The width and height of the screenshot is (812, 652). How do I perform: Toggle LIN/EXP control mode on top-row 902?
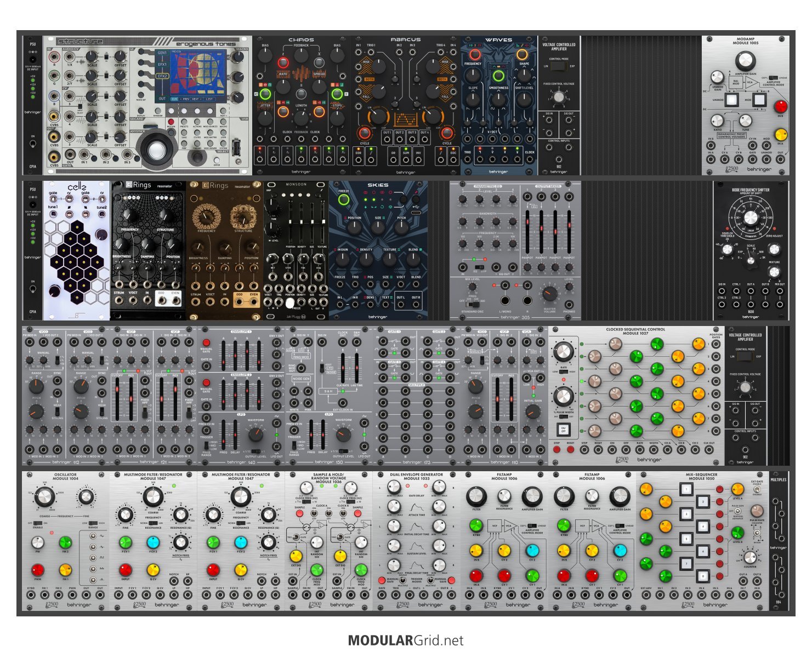tap(558, 66)
